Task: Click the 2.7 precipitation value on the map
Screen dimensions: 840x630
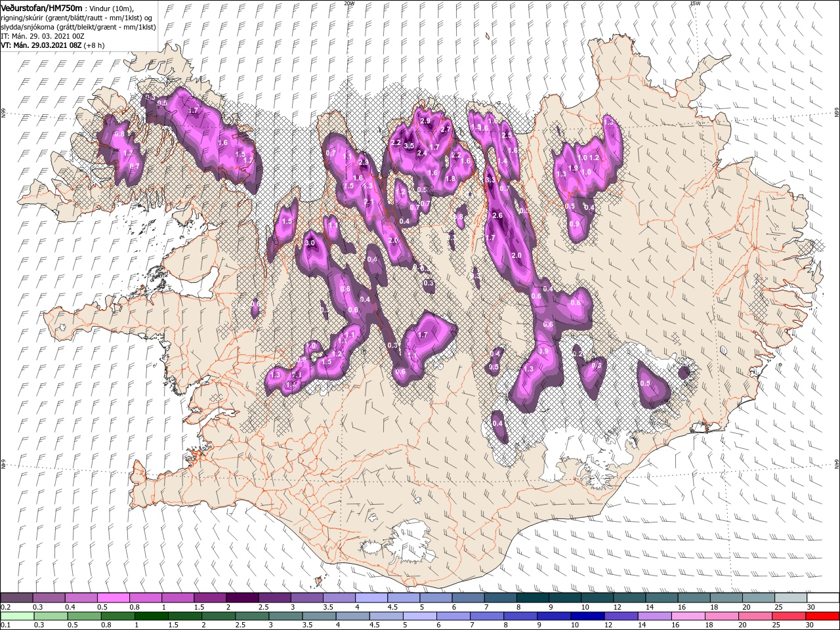Action: tap(446, 130)
